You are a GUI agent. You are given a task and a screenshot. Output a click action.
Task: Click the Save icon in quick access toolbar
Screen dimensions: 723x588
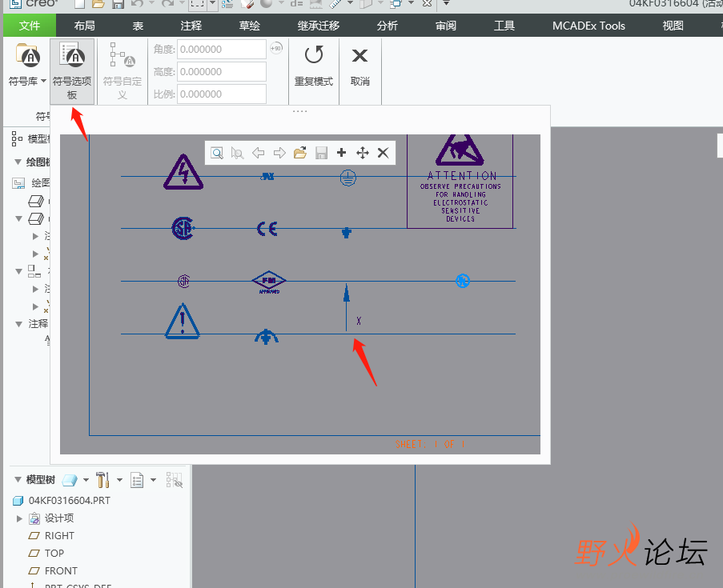point(118,4)
